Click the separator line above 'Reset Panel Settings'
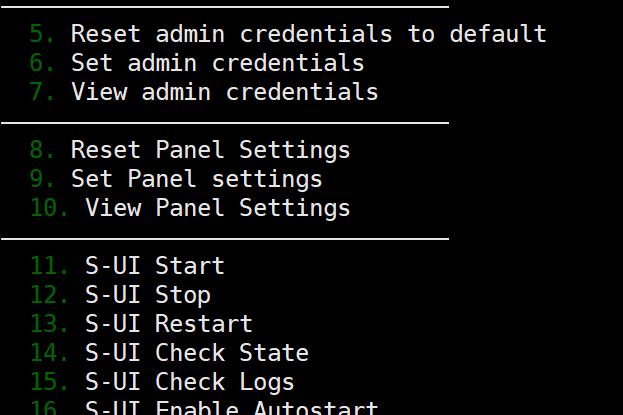This screenshot has height=415, width=623. (224, 123)
